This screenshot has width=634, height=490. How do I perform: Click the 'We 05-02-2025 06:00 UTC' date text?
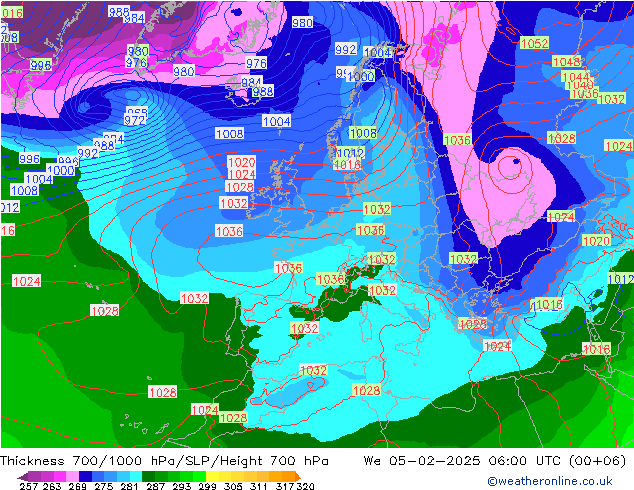pyautogui.click(x=464, y=461)
